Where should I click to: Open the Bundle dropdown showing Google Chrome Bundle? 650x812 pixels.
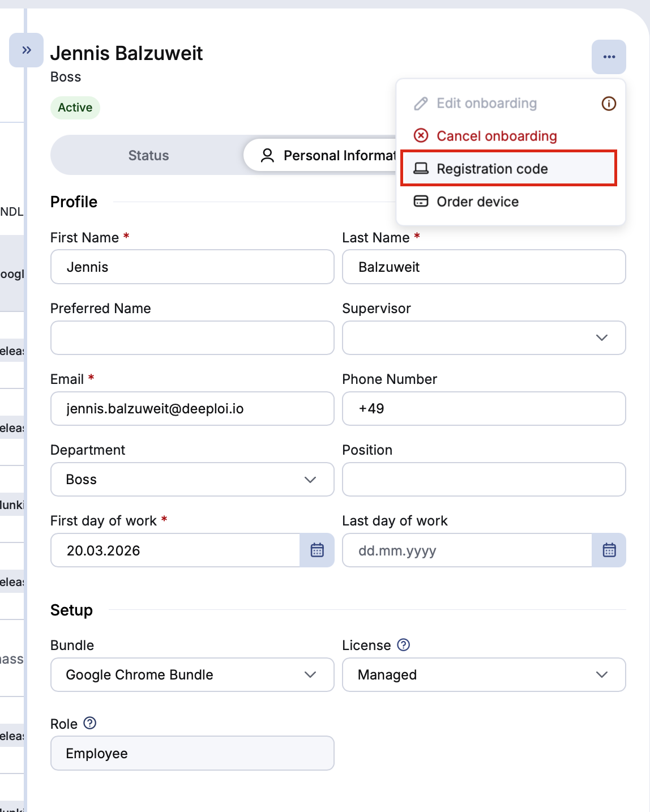[193, 674]
